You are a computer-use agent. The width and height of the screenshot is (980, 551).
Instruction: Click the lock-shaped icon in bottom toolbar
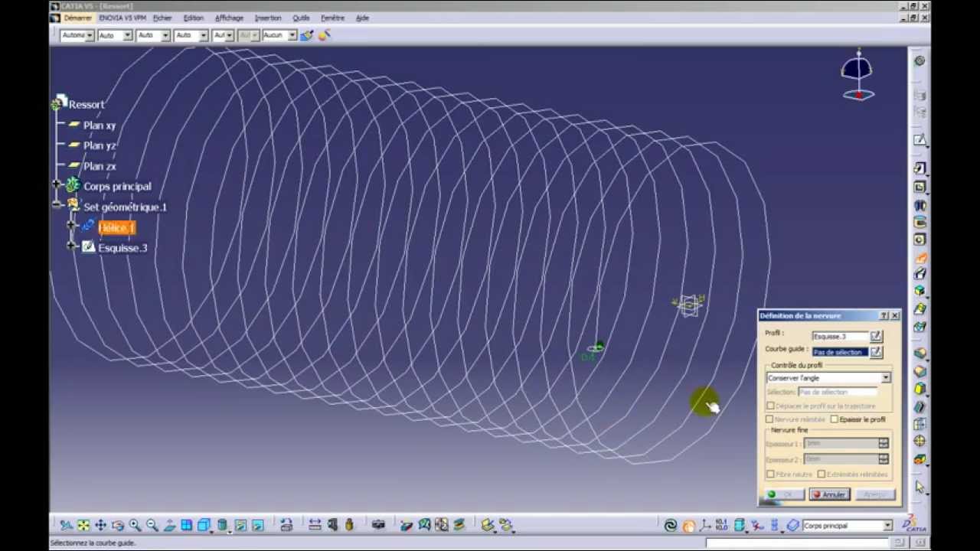(x=349, y=525)
